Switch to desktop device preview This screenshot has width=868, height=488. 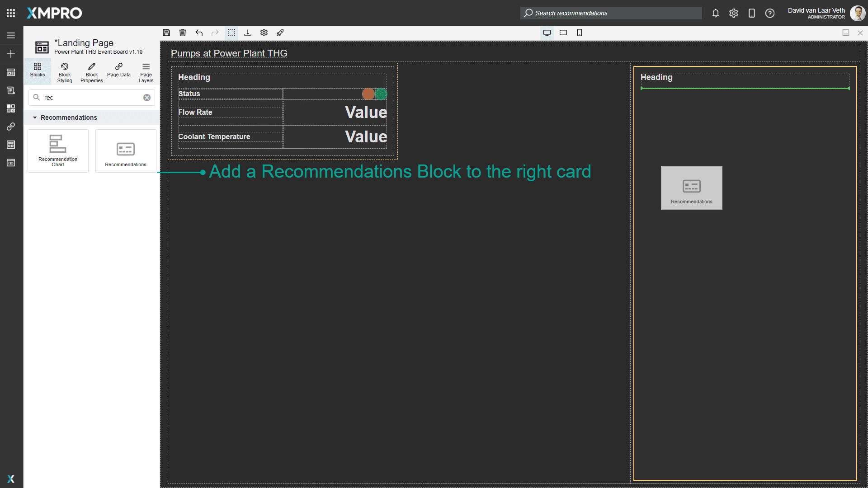(547, 33)
